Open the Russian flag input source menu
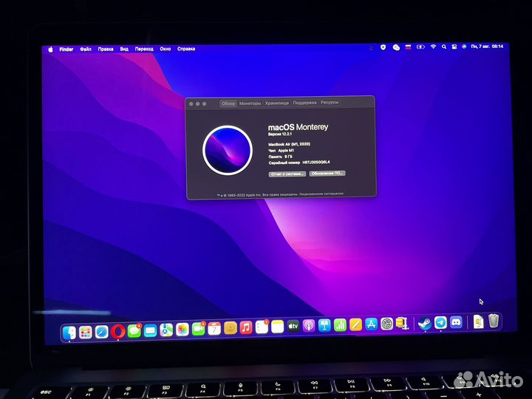 coord(408,47)
